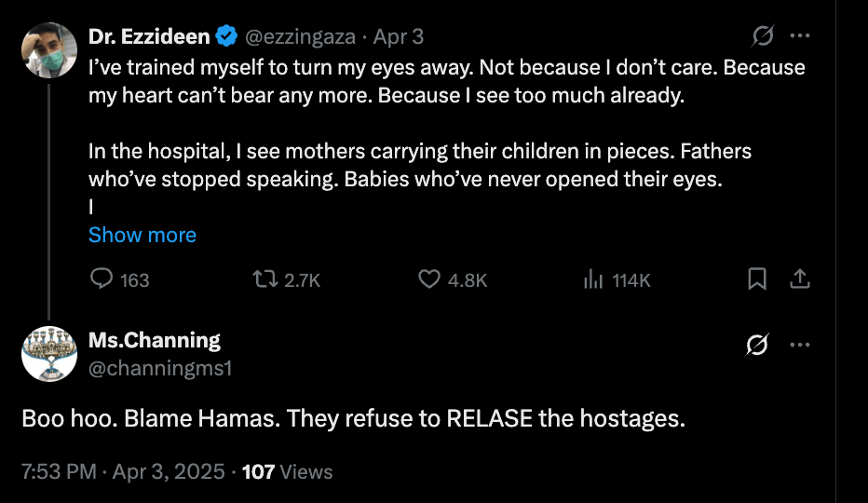Open view analytics icon showing 114K
The width and height of the screenshot is (868, 503).
pyautogui.click(x=590, y=279)
